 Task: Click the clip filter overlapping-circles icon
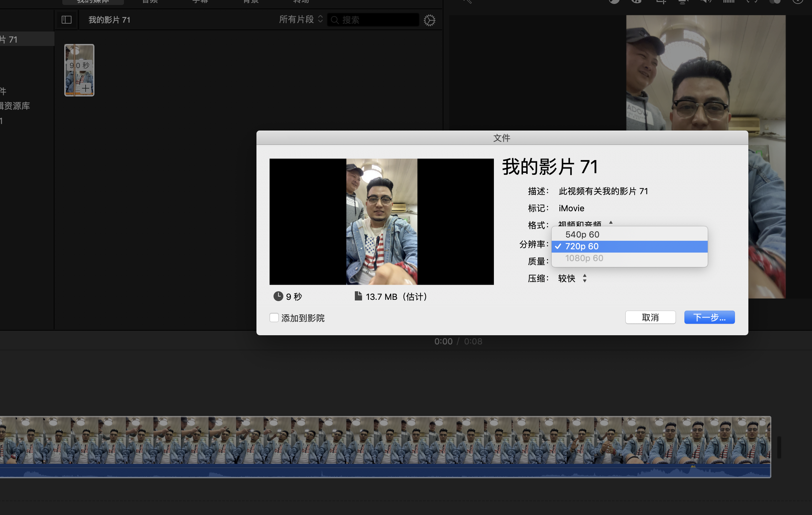tap(775, 2)
